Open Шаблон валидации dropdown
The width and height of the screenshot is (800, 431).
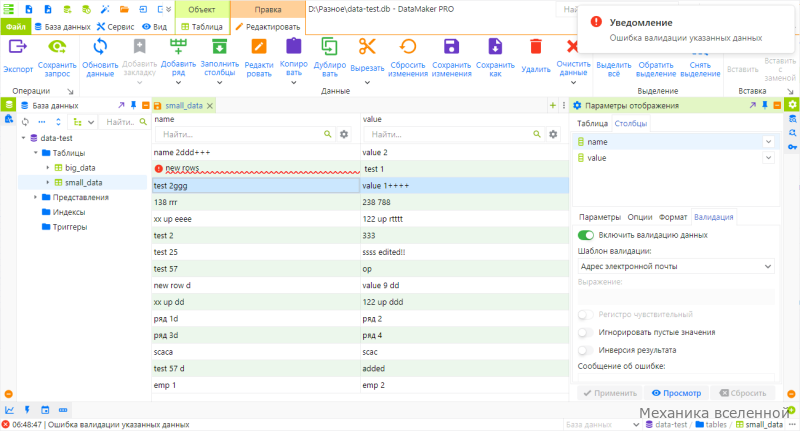tap(676, 266)
